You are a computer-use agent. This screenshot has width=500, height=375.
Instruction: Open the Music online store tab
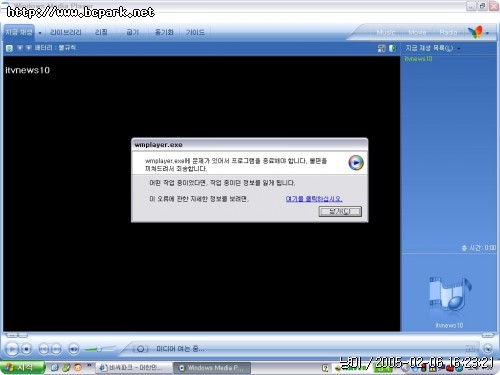tap(386, 32)
